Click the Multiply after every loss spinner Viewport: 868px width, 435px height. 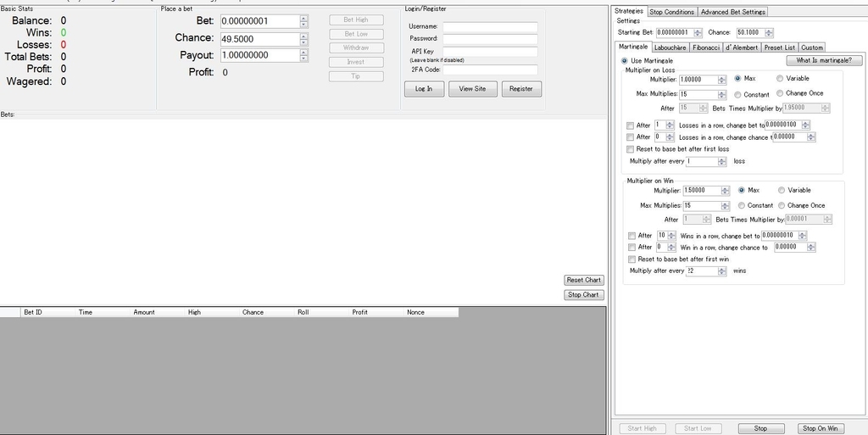coord(722,162)
